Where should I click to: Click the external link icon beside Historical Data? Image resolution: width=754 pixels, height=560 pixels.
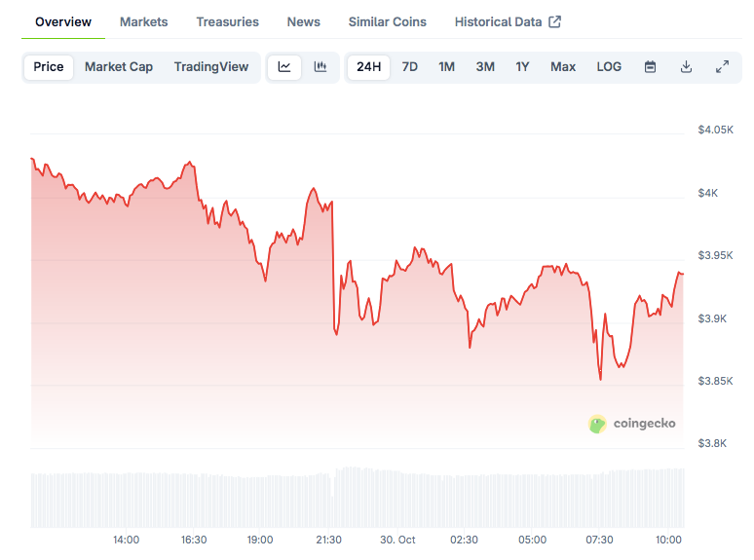(x=555, y=21)
